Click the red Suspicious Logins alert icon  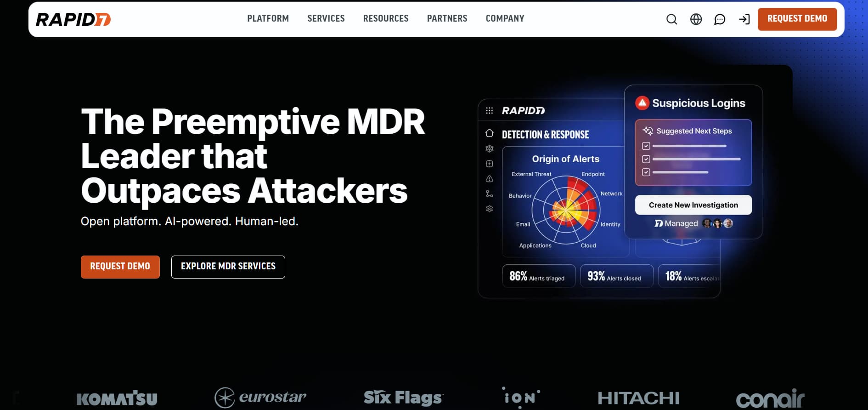point(642,103)
